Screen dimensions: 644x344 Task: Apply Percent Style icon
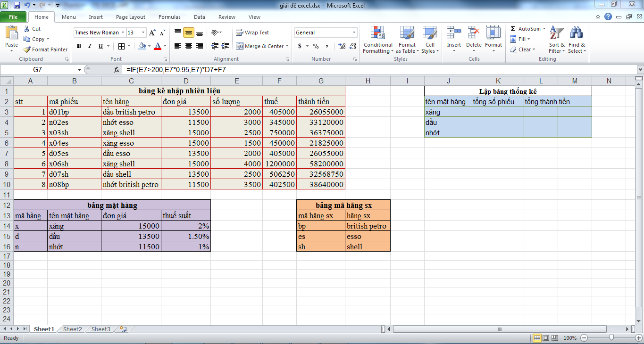(x=316, y=46)
